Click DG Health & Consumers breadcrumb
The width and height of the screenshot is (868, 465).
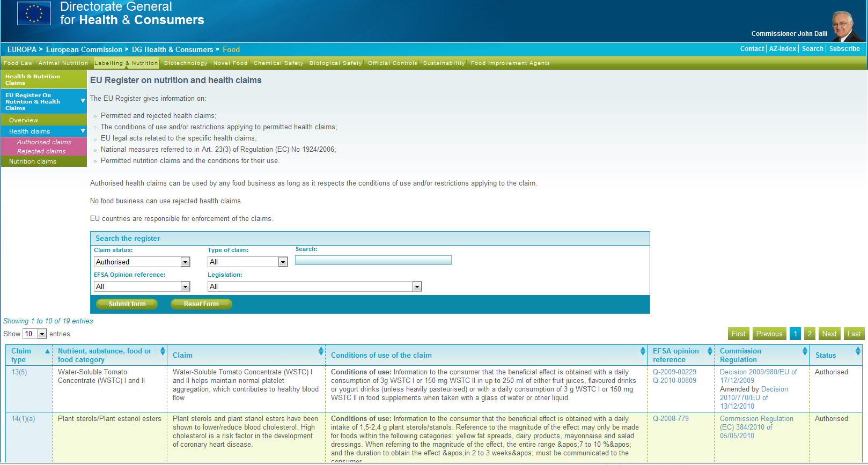(x=173, y=49)
